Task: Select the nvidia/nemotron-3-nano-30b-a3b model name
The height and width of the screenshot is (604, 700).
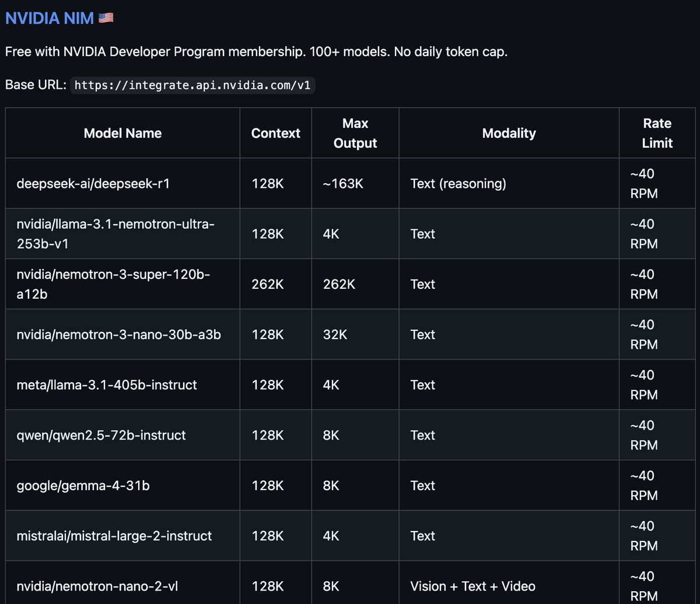Action: coord(119,334)
